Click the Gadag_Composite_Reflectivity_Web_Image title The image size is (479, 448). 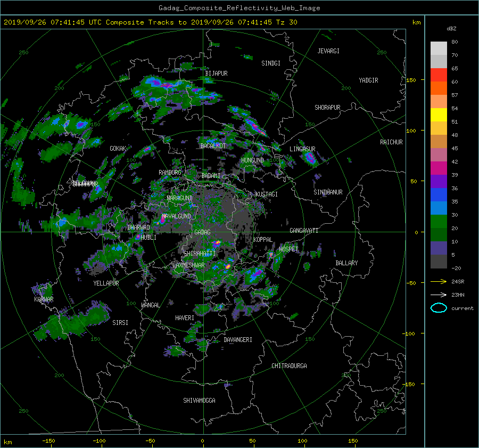[239, 8]
